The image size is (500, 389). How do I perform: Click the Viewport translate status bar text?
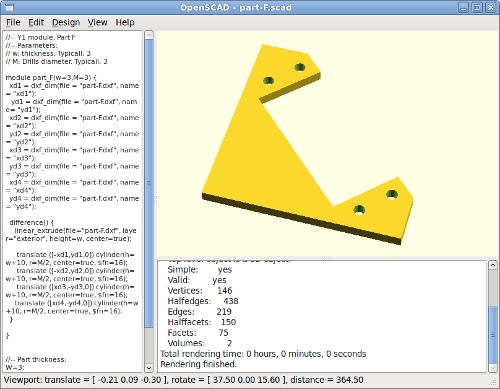coord(184,380)
